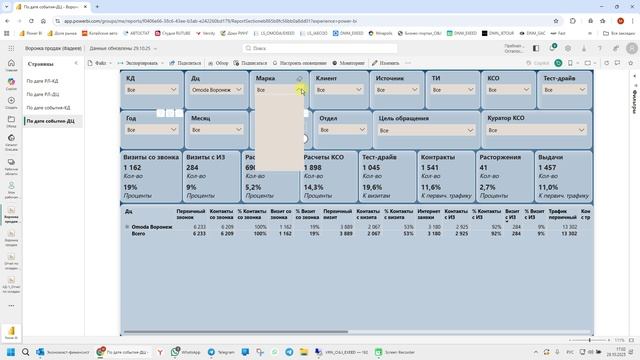Bookmark this page star in address bar
This screenshot has width=640, height=360.
tap(556, 21)
